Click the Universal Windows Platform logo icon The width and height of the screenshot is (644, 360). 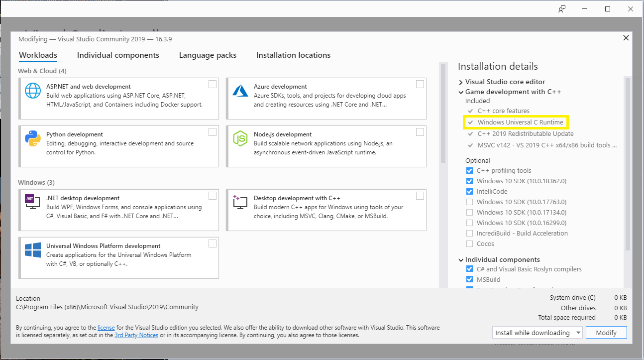[x=33, y=250]
